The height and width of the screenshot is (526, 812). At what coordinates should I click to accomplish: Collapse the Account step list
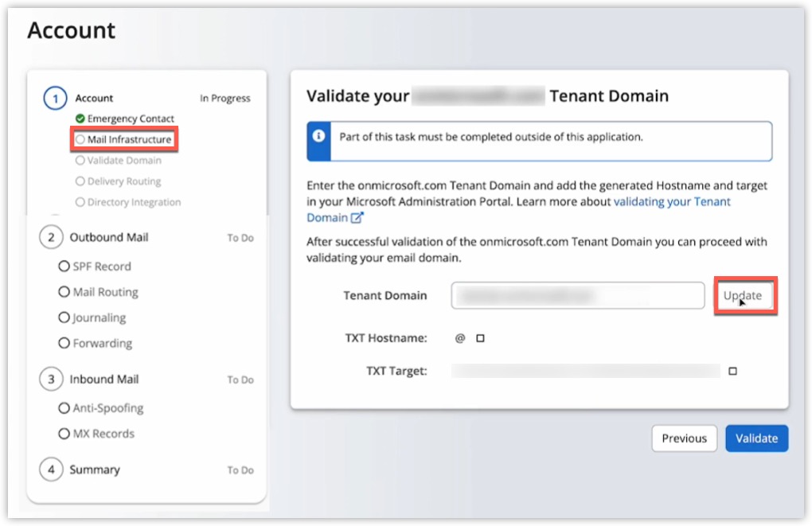[x=94, y=98]
